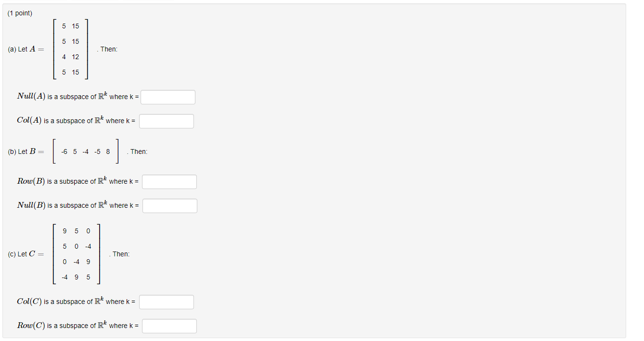The width and height of the screenshot is (644, 341).
Task: Click the Row(C) expression text
Action: click(31, 325)
